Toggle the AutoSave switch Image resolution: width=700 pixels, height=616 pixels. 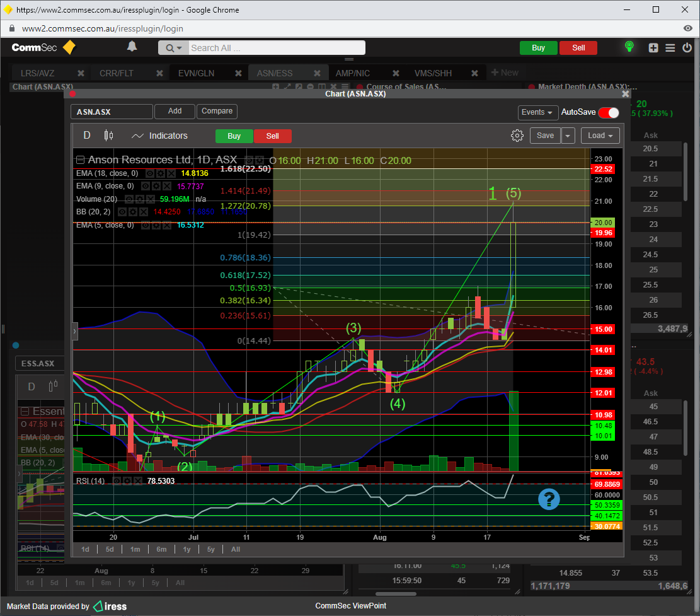point(609,113)
